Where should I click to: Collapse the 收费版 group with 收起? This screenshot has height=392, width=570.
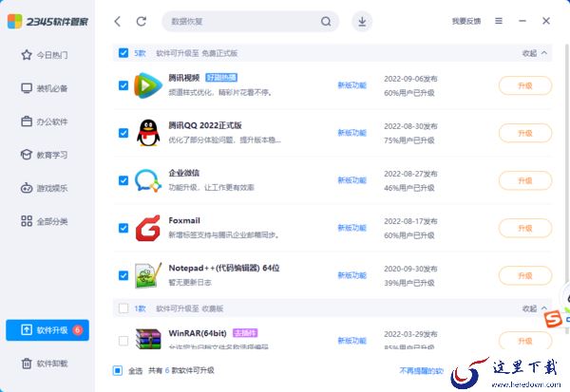coord(534,308)
